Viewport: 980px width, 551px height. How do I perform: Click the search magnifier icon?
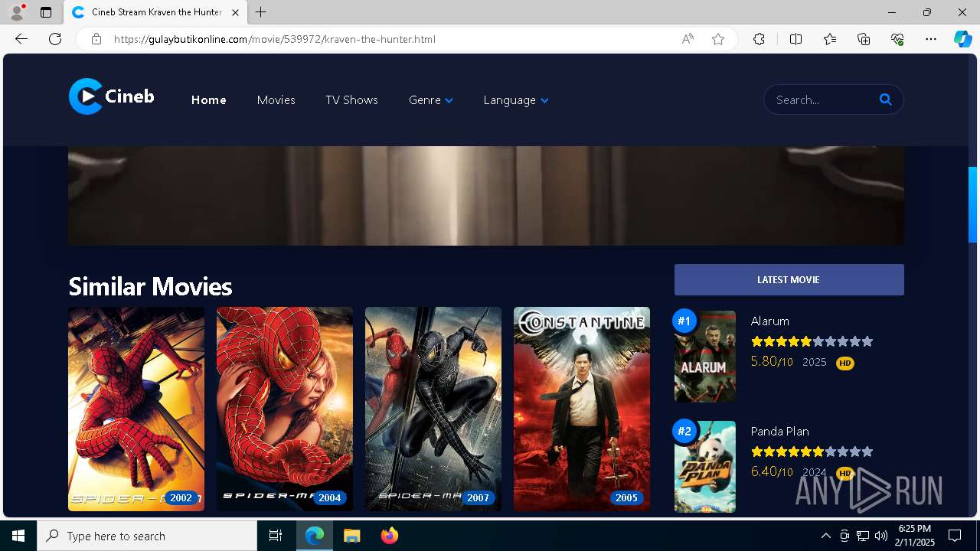tap(886, 99)
